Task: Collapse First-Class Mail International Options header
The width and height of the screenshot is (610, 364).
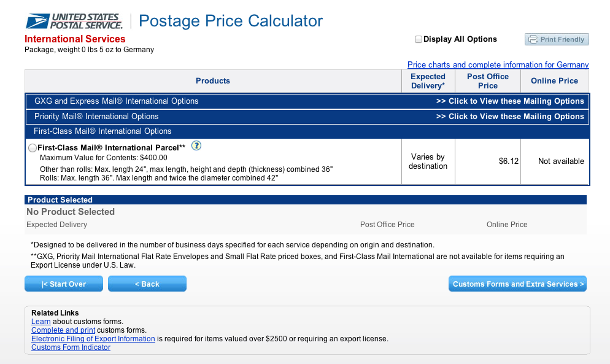Action: (x=307, y=131)
